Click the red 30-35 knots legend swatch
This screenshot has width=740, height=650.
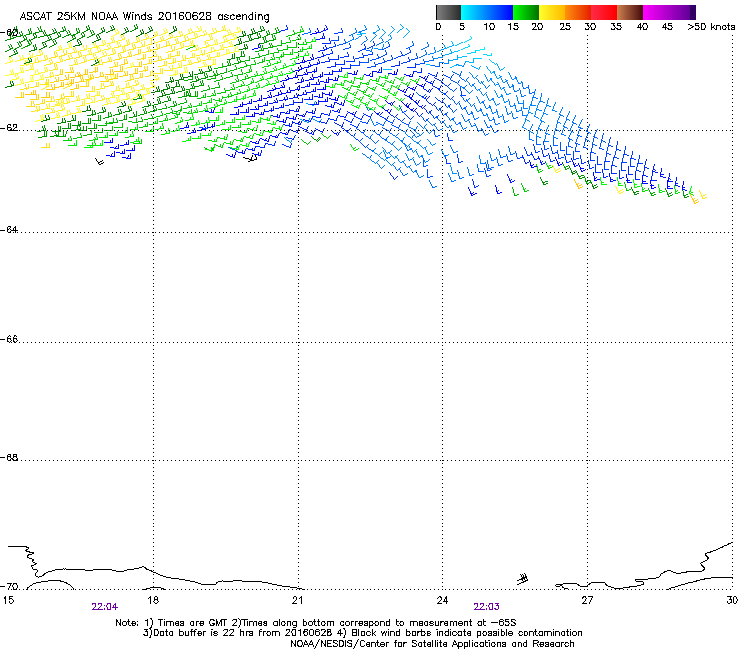[604, 12]
